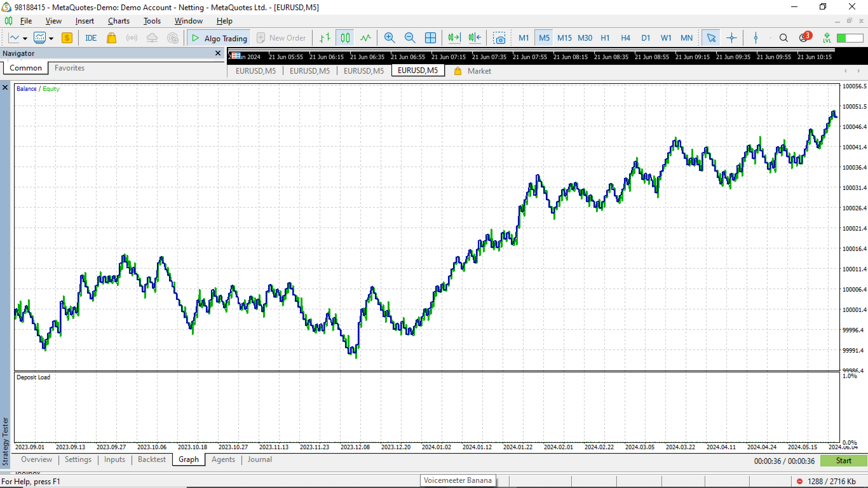868x488 pixels.
Task: Switch chart to bar chart mode
Action: (x=325, y=38)
